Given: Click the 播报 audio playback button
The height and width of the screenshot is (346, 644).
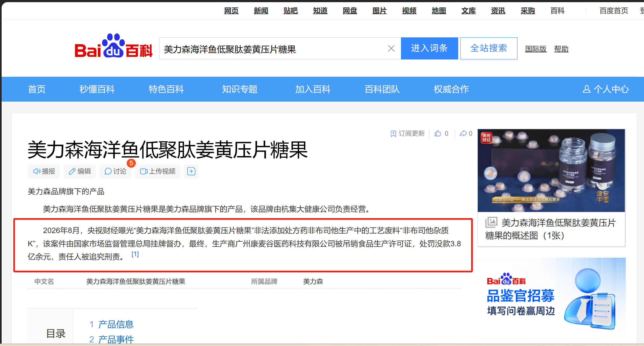Looking at the screenshot, I should coord(44,171).
